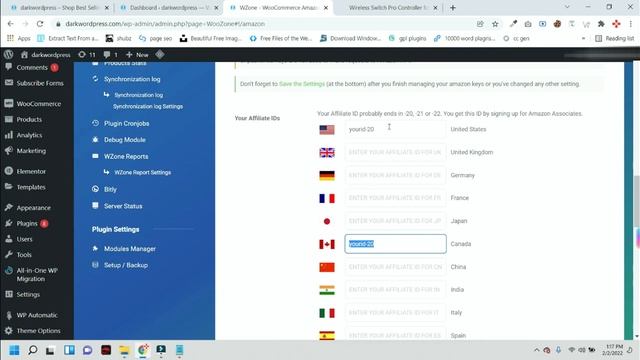Close the WZone WooCommerce Amazon tab

coord(326,8)
